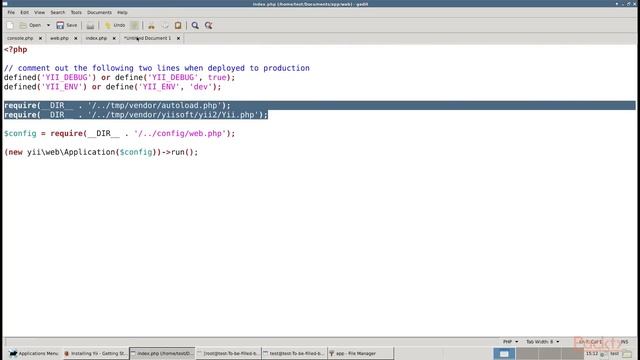Switch to the Untitled Document 1 tab
Viewport: 640px width, 360px height.
147,38
